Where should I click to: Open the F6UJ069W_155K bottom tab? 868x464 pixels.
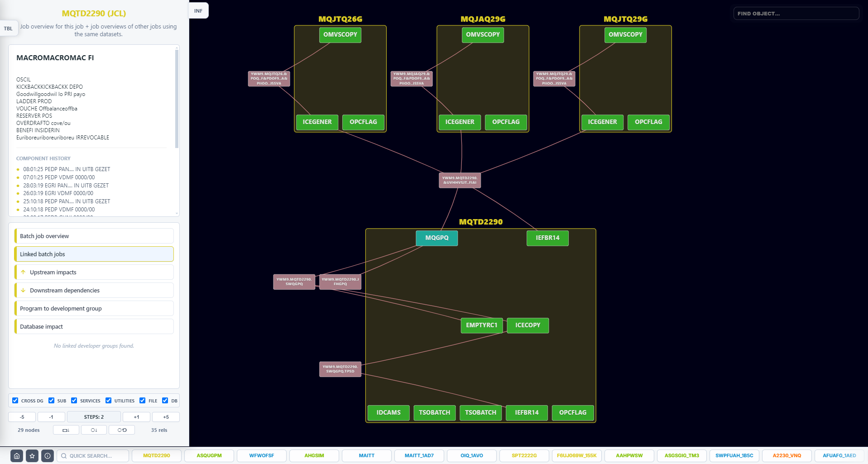[577, 456]
